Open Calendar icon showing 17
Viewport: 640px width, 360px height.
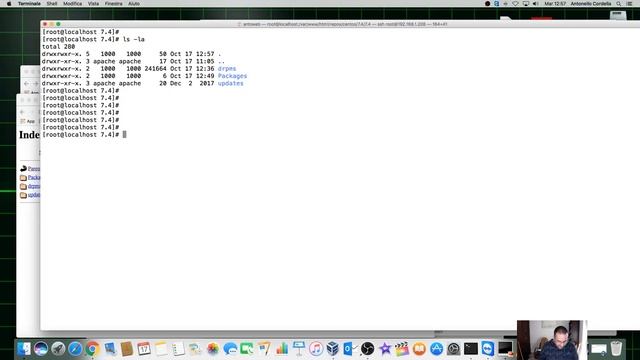(144, 349)
